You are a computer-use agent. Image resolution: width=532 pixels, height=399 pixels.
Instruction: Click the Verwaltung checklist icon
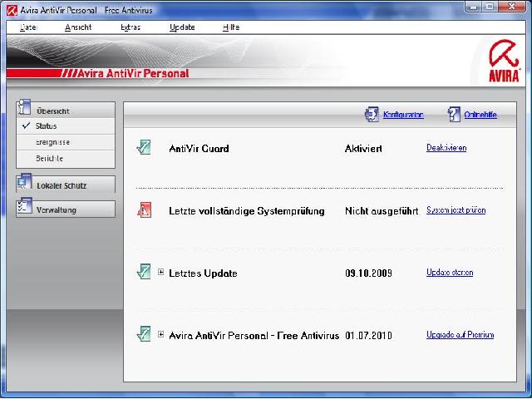coord(24,206)
